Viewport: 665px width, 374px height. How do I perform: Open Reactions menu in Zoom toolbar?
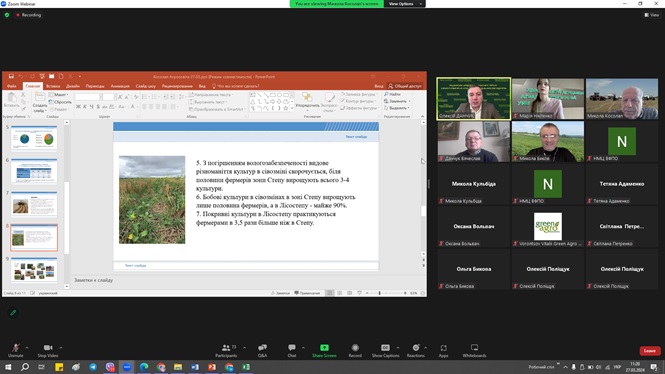[x=416, y=351]
